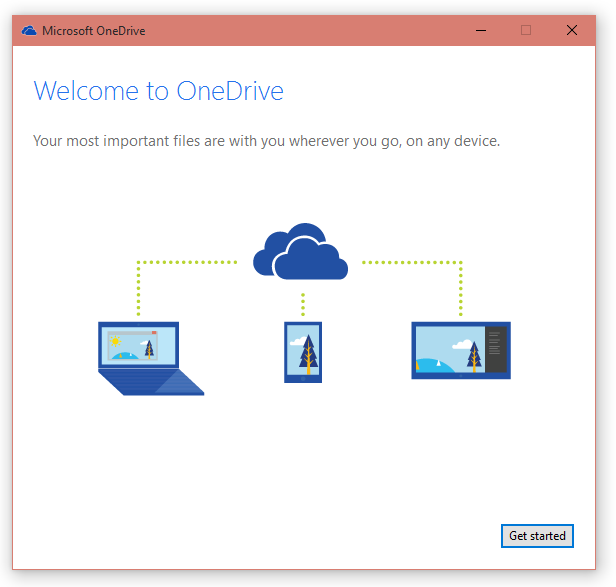
Task: Click the 'Welcome to OneDrive' heading
Action: [158, 91]
